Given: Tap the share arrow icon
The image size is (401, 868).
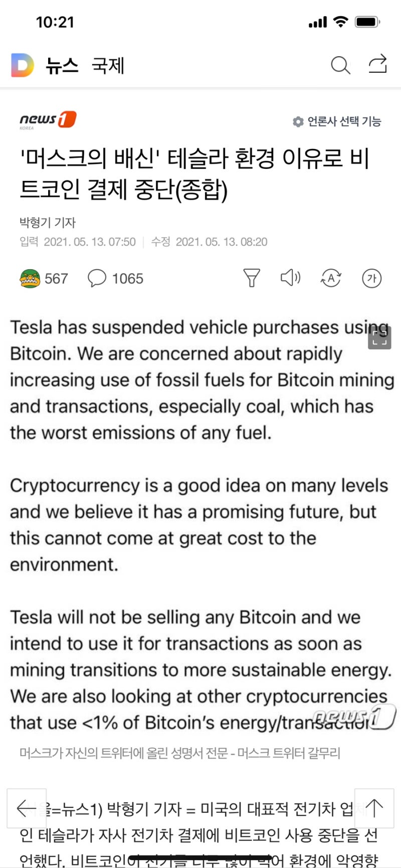Looking at the screenshot, I should [x=378, y=64].
